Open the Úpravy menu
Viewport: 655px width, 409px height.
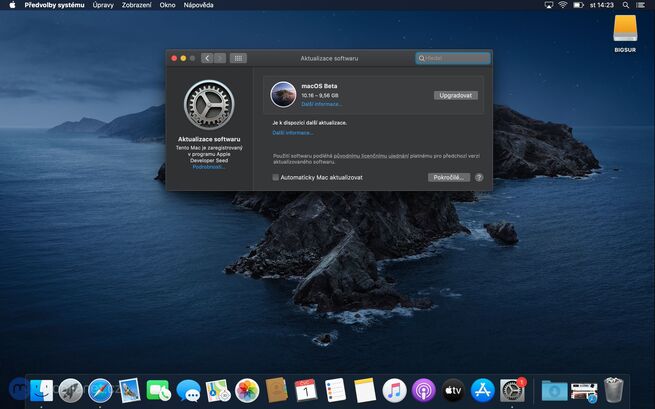[103, 5]
